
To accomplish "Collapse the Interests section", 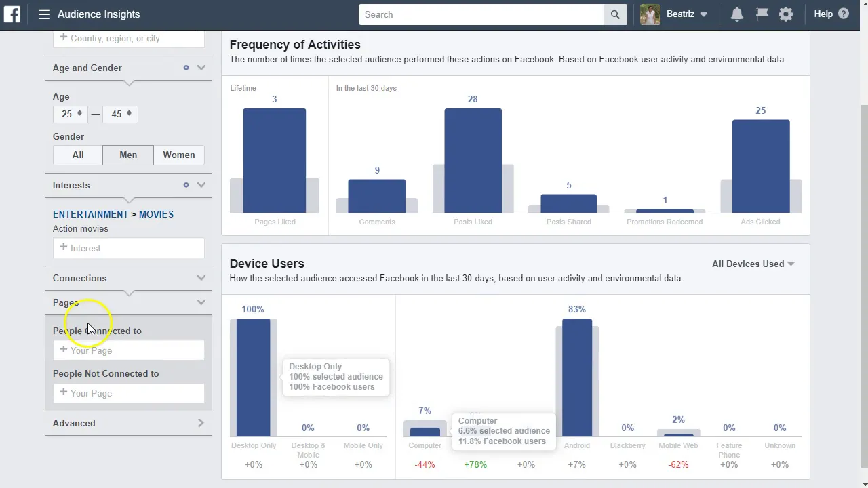I will pyautogui.click(x=201, y=185).
